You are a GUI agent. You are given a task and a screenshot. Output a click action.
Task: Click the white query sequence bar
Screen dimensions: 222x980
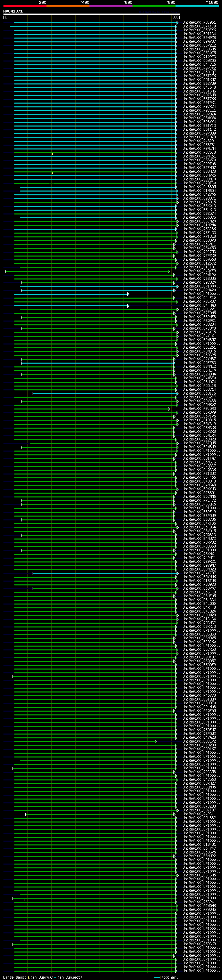[x=92, y=15]
